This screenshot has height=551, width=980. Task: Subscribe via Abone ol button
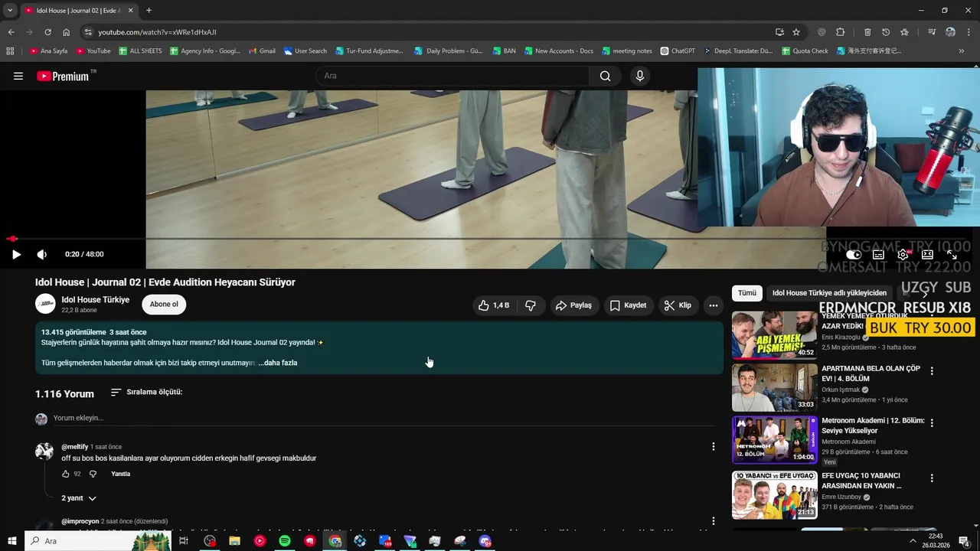(x=164, y=305)
